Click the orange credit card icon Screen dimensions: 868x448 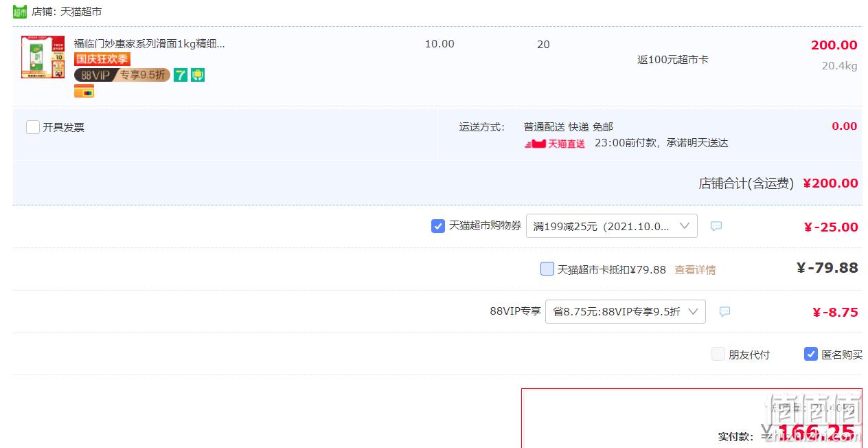tap(84, 91)
